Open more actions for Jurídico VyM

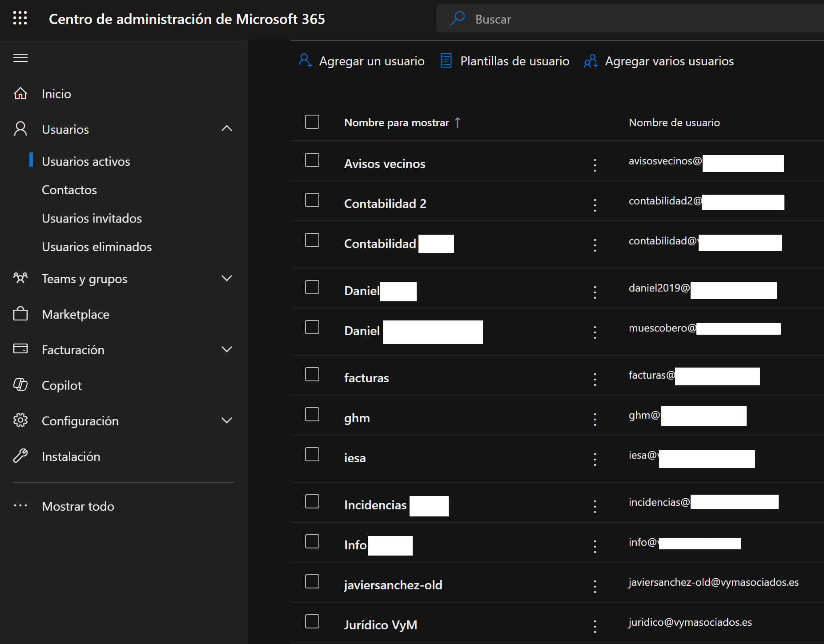(x=595, y=626)
